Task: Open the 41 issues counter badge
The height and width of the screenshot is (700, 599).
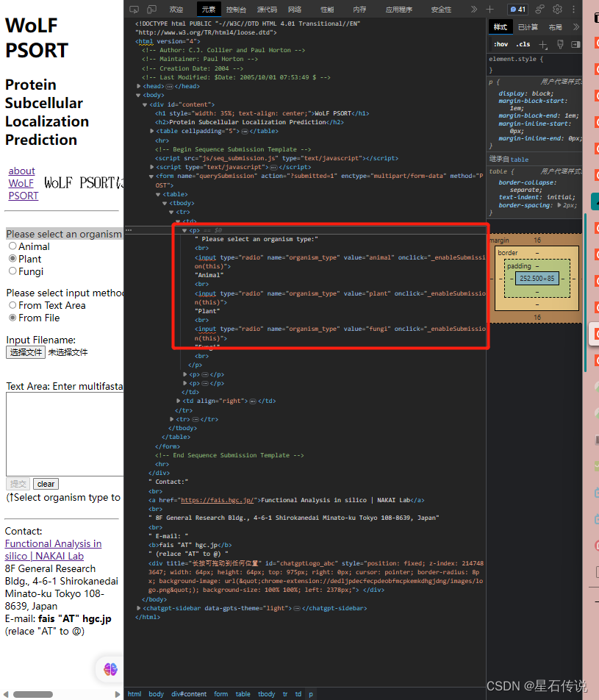Action: tap(517, 10)
